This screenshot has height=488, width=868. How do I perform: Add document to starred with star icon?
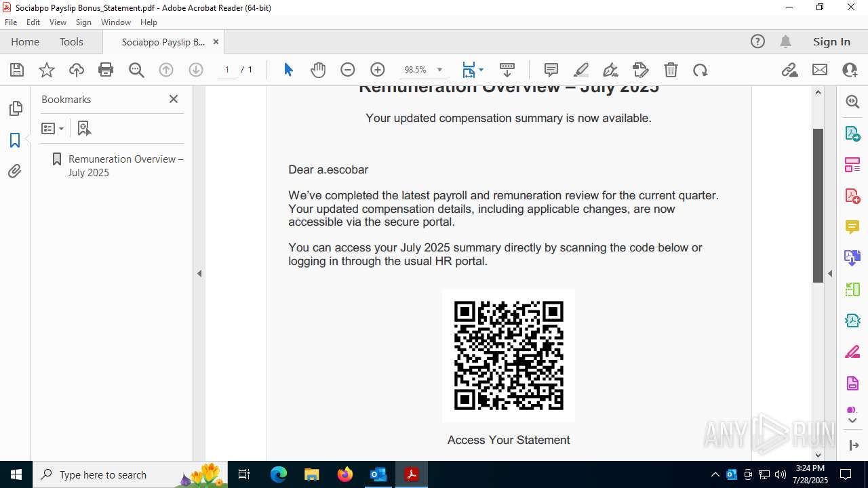[x=47, y=70]
